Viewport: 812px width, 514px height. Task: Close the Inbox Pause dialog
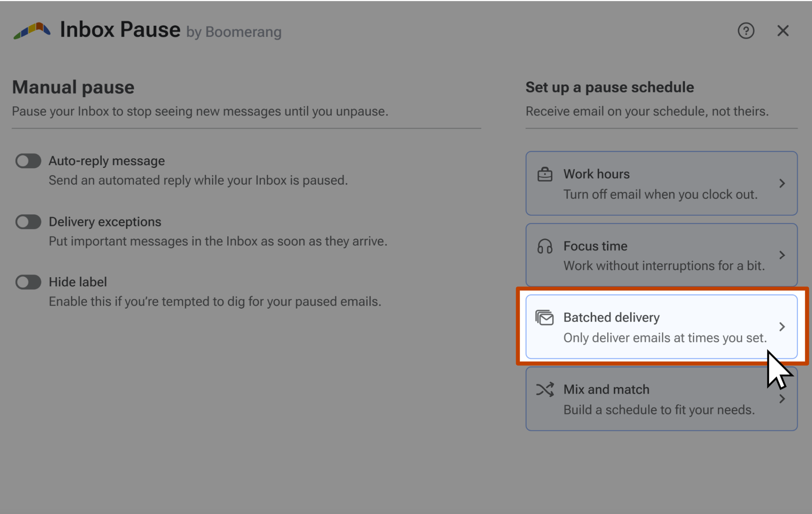[x=783, y=31]
